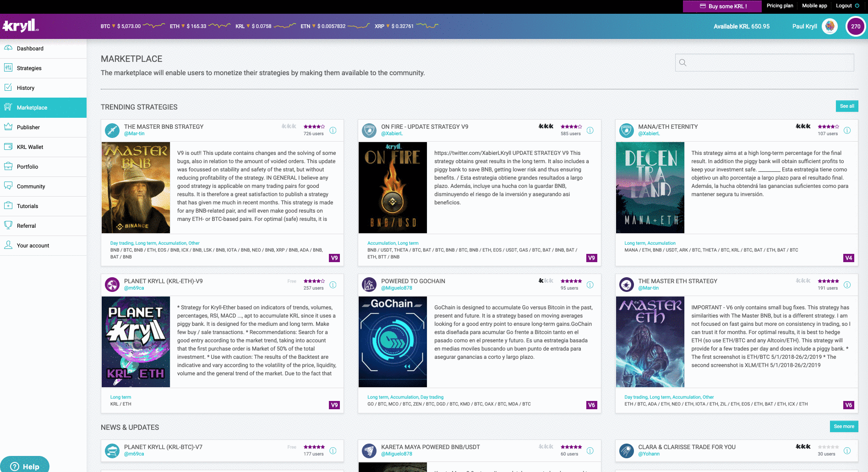Open @m69ca link under Planet Kryll KRL-ETH

(134, 288)
